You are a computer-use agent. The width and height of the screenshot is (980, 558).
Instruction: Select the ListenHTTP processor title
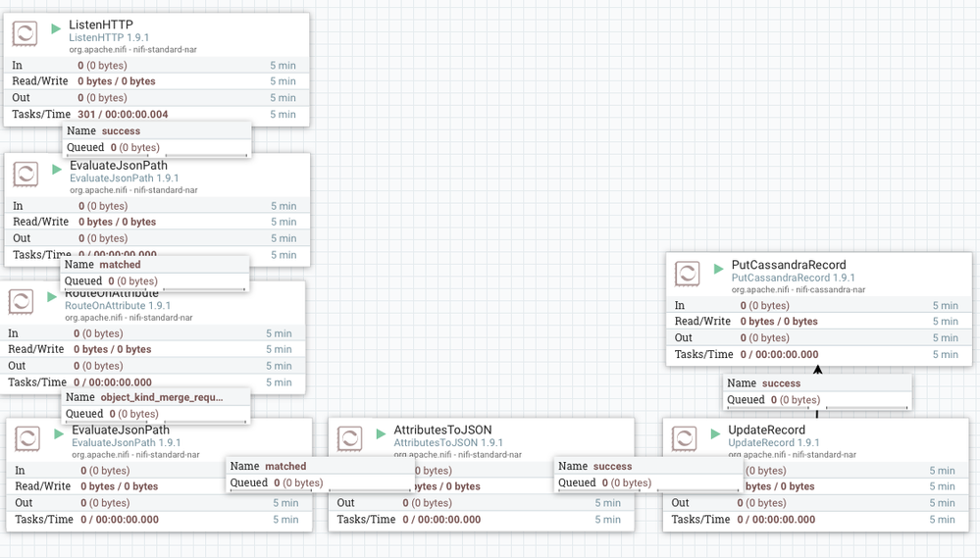101,25
